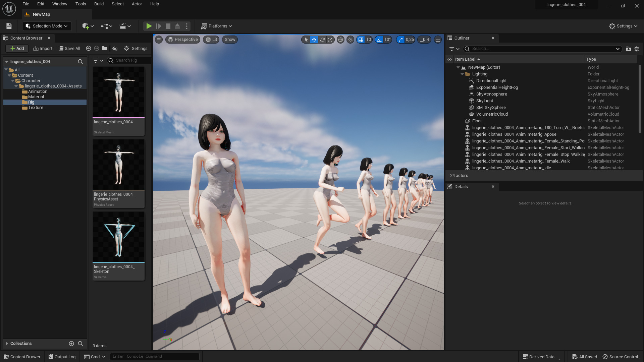Open the Actor menu

[137, 4]
